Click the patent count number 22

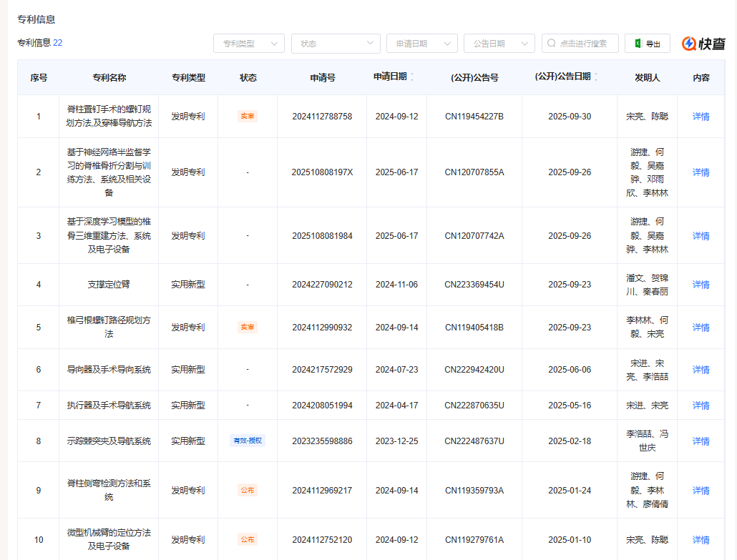click(x=58, y=43)
